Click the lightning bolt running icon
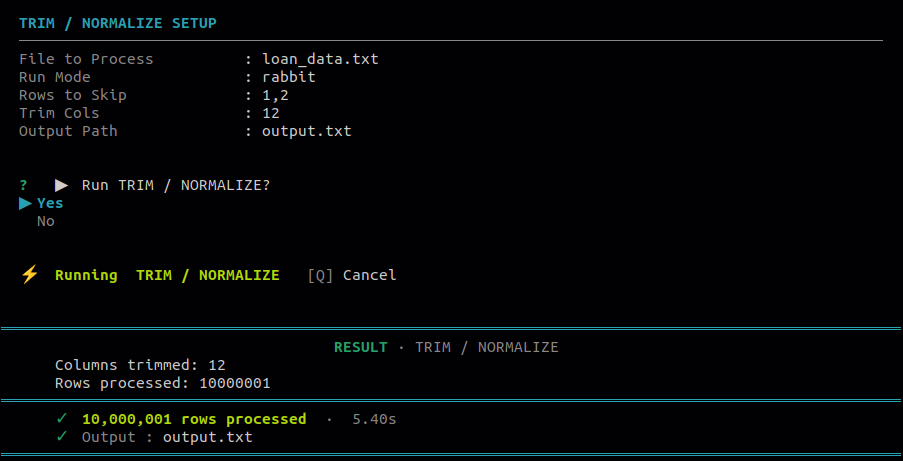The width and height of the screenshot is (903, 461). [29, 275]
